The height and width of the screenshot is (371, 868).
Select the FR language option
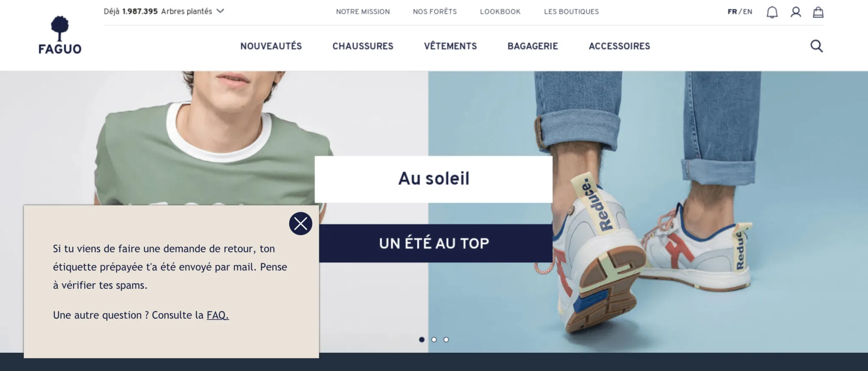pyautogui.click(x=732, y=12)
